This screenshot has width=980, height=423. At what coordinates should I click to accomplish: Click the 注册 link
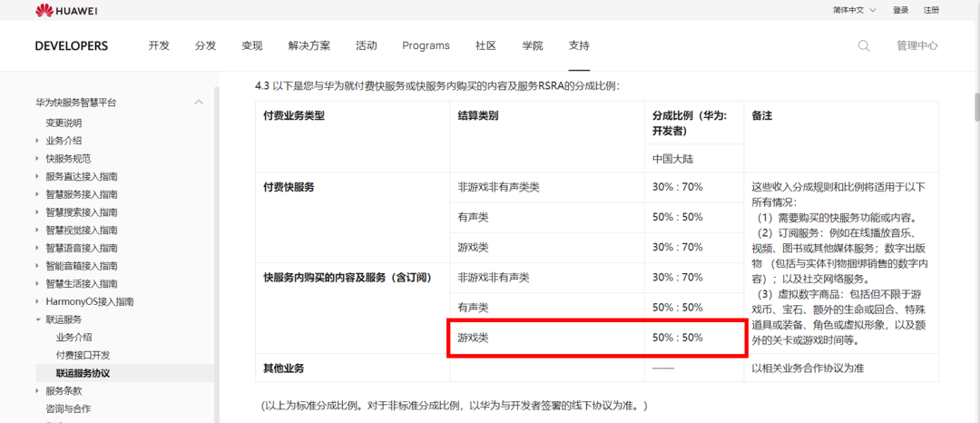931,10
